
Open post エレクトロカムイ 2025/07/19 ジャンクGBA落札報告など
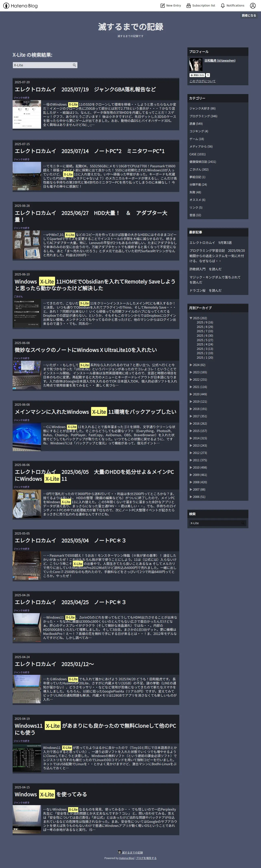[85, 89]
